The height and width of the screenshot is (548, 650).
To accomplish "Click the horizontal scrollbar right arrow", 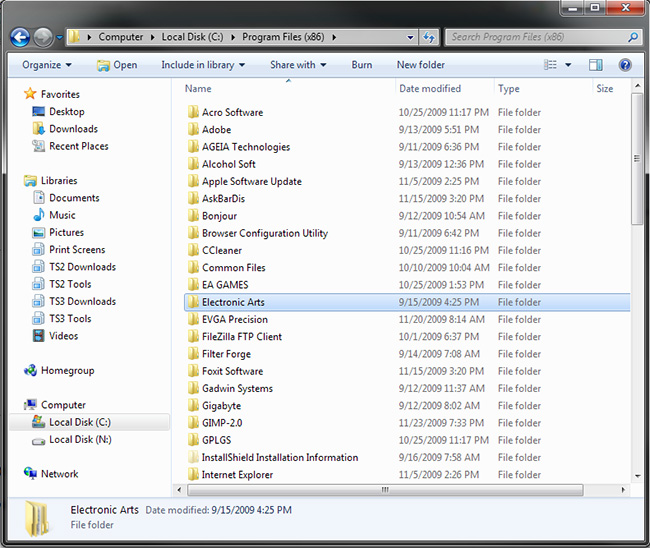I will coord(623,490).
